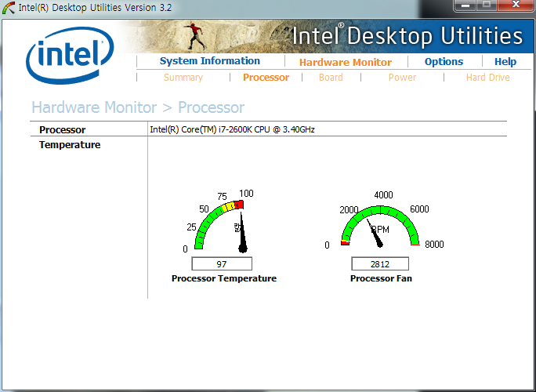This screenshot has height=392, width=536.
Task: Minimize the Intel Desktop Utilities window
Action: coord(465,5)
